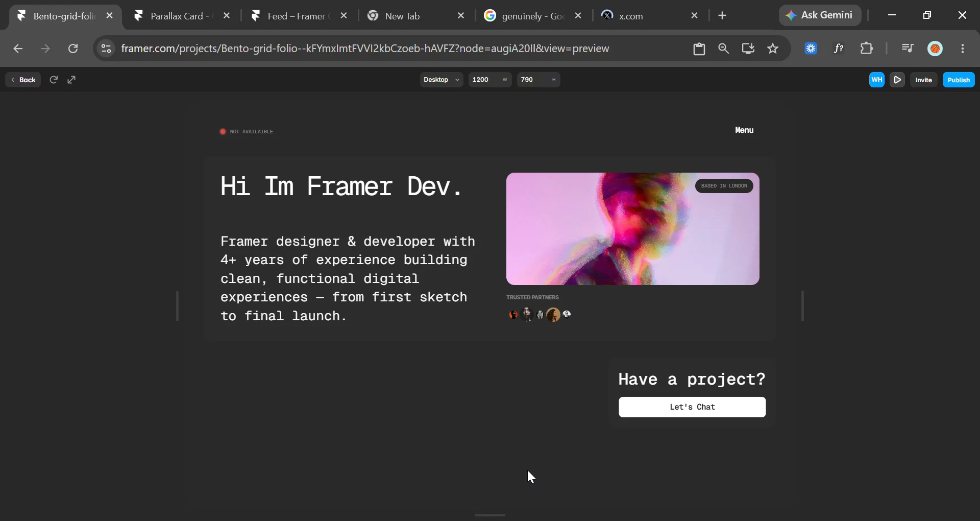Click the Let's Chat button
Image resolution: width=980 pixels, height=521 pixels.
(x=692, y=407)
